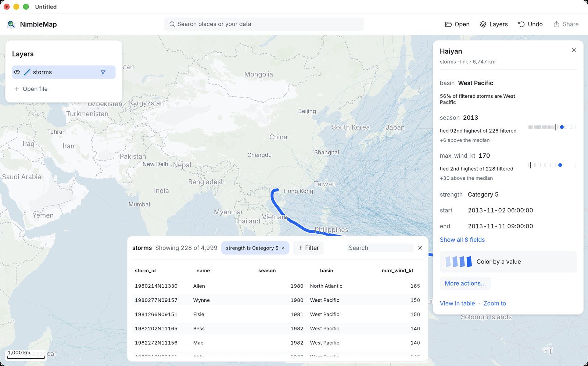The width and height of the screenshot is (588, 366).
Task: Remove the strength is Category 5 filter
Action: (x=283, y=248)
